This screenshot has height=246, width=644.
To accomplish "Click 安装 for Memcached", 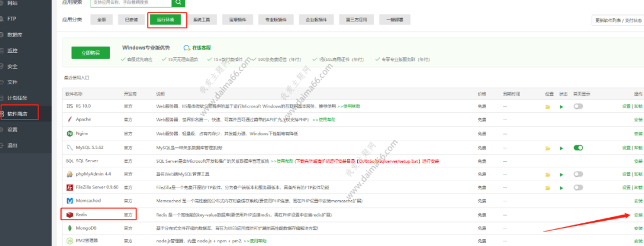I will (638, 201).
